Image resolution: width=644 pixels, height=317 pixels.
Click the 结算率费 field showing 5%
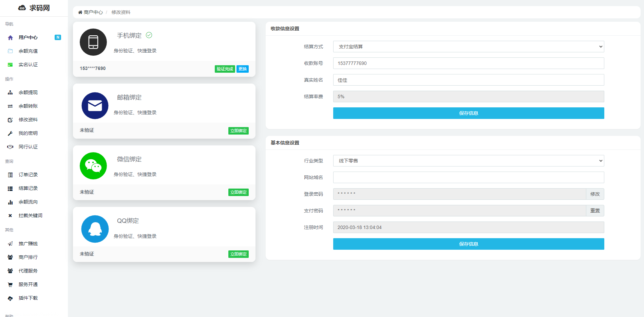(469, 96)
